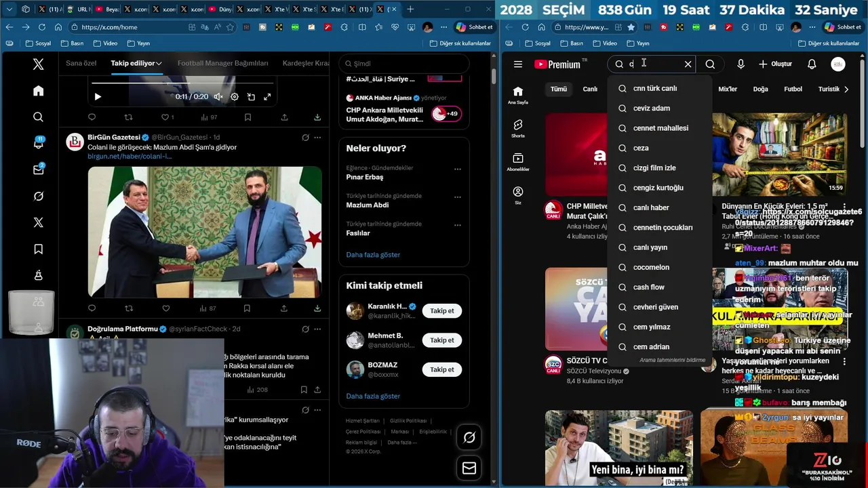Screen dimensions: 868x488
Task: Click the X search field Şimdi
Action: pyautogui.click(x=403, y=64)
